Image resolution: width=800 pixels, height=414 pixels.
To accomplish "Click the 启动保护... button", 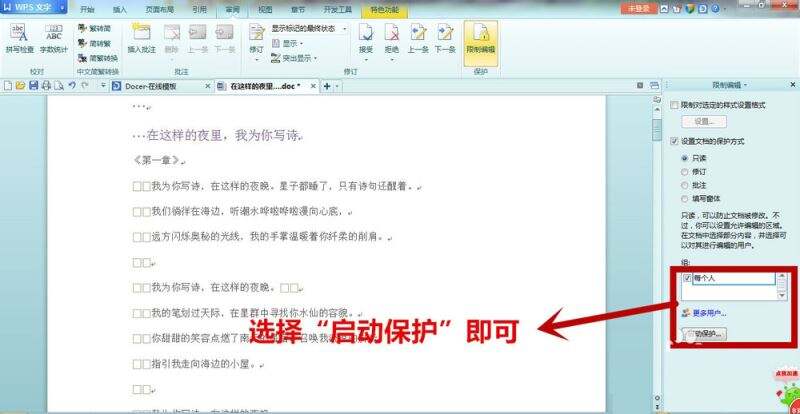I will (704, 334).
